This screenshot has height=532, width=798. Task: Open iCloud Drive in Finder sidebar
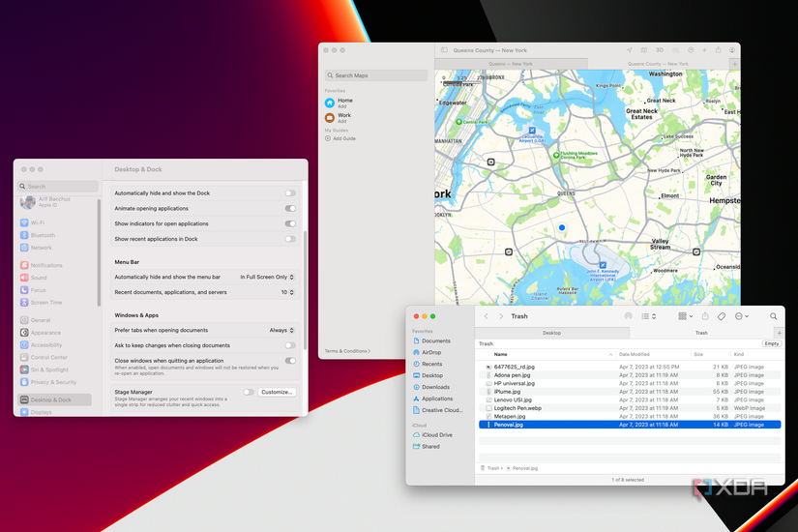click(x=432, y=435)
